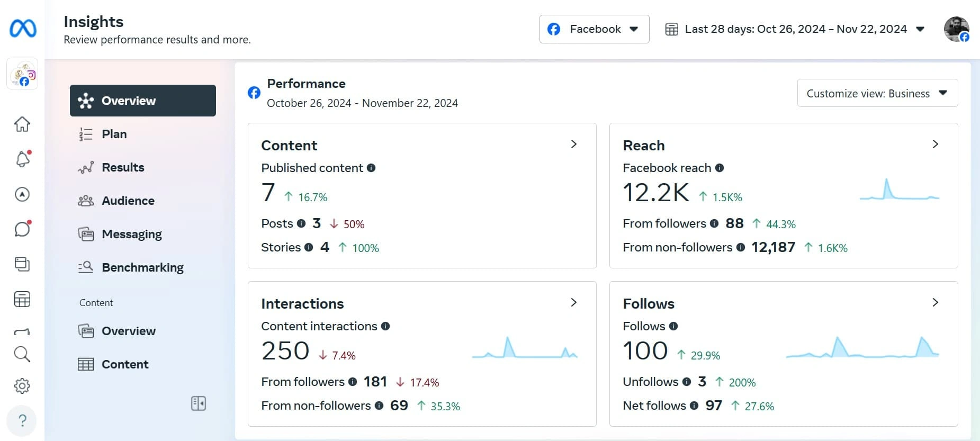
Task: Open the help question mark icon
Action: click(x=22, y=420)
